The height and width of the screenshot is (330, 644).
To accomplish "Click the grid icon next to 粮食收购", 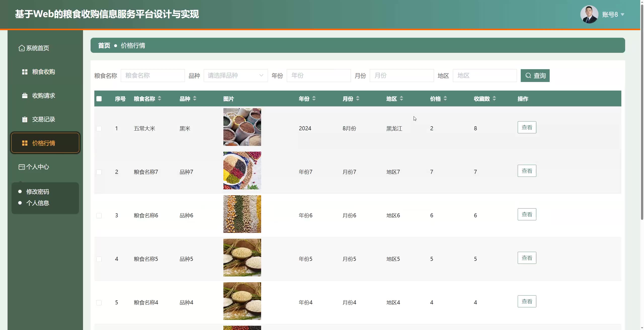I will click(25, 72).
